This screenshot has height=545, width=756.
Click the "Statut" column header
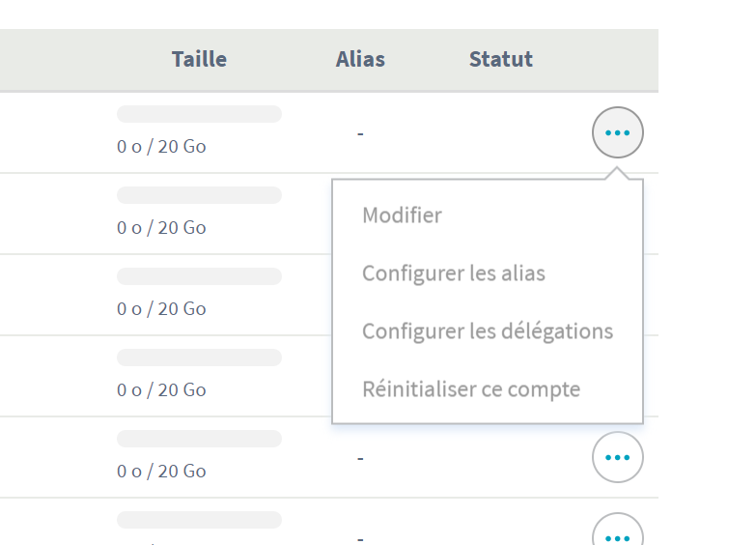500,59
